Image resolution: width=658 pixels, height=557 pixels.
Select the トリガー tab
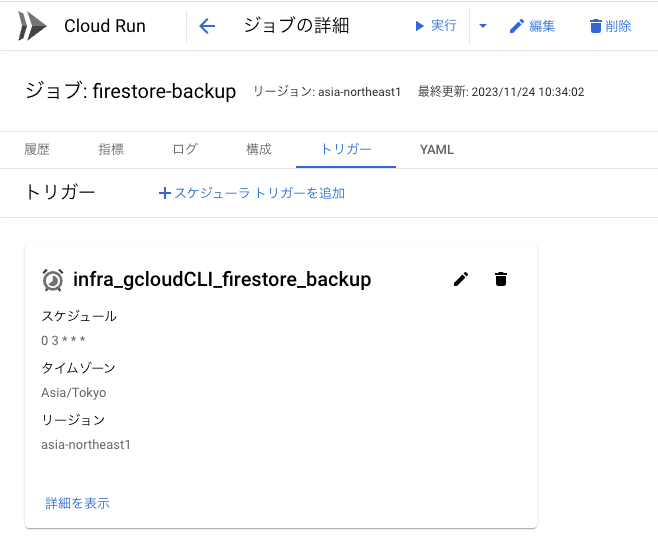[x=346, y=149]
